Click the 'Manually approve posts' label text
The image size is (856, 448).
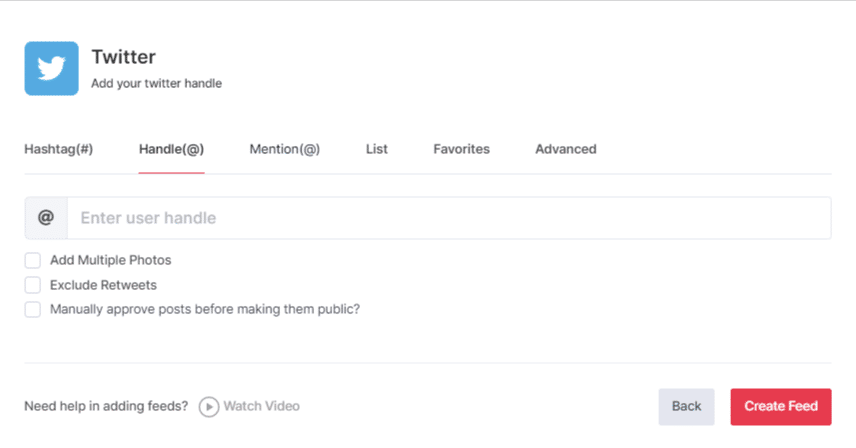(204, 310)
